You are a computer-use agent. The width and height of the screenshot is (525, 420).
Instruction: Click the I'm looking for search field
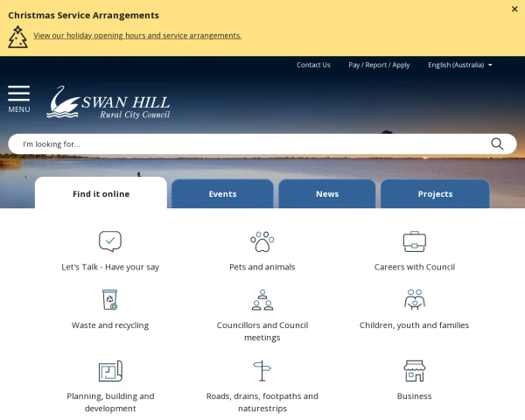point(249,144)
